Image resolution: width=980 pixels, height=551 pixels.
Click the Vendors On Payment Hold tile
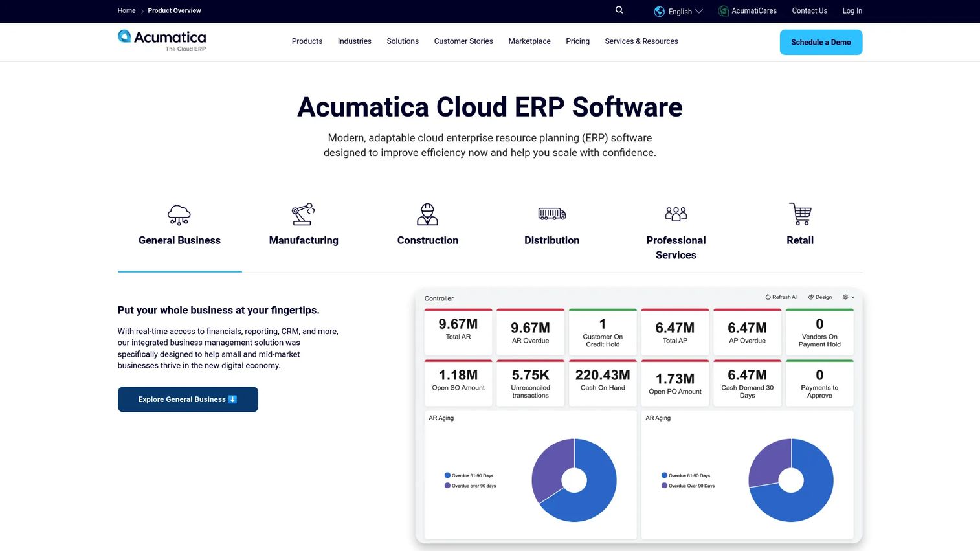[819, 332]
